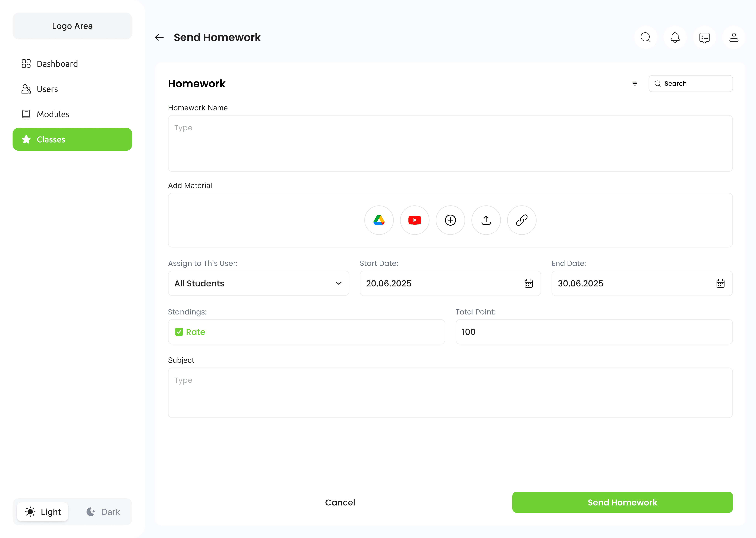Select the Light theme option
The height and width of the screenshot is (538, 756).
[43, 512]
